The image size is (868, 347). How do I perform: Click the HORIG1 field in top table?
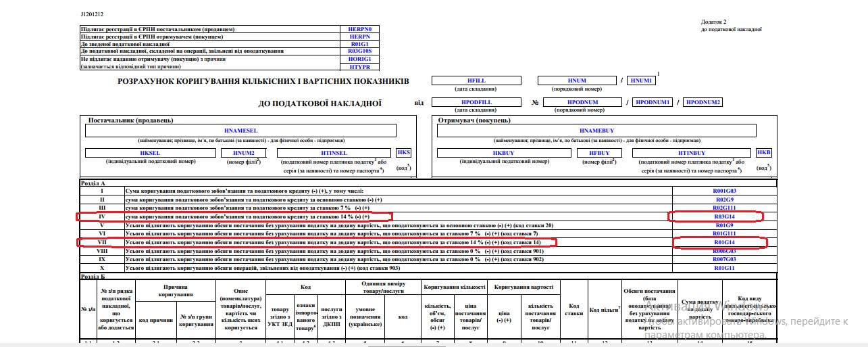point(359,59)
